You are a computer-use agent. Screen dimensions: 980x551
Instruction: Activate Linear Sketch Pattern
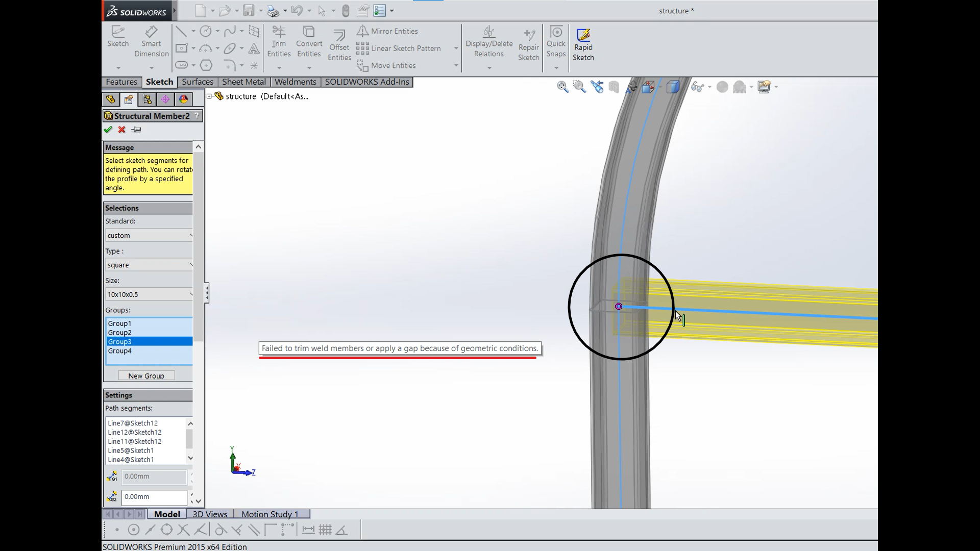click(x=399, y=48)
